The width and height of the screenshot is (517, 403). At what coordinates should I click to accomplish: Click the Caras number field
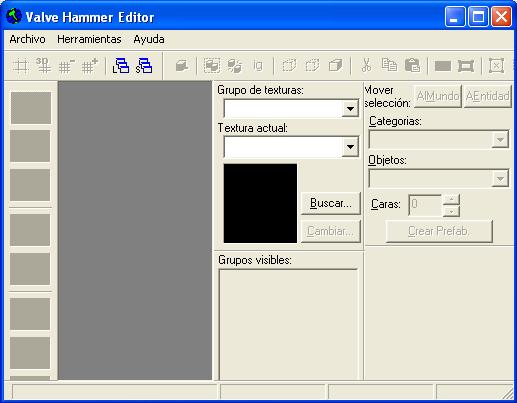[x=425, y=205]
